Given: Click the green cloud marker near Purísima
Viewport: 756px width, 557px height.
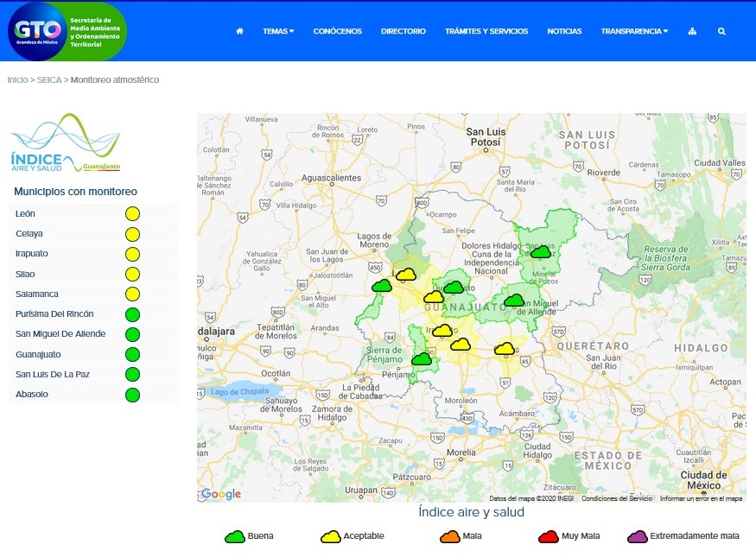Looking at the screenshot, I should point(382,286).
